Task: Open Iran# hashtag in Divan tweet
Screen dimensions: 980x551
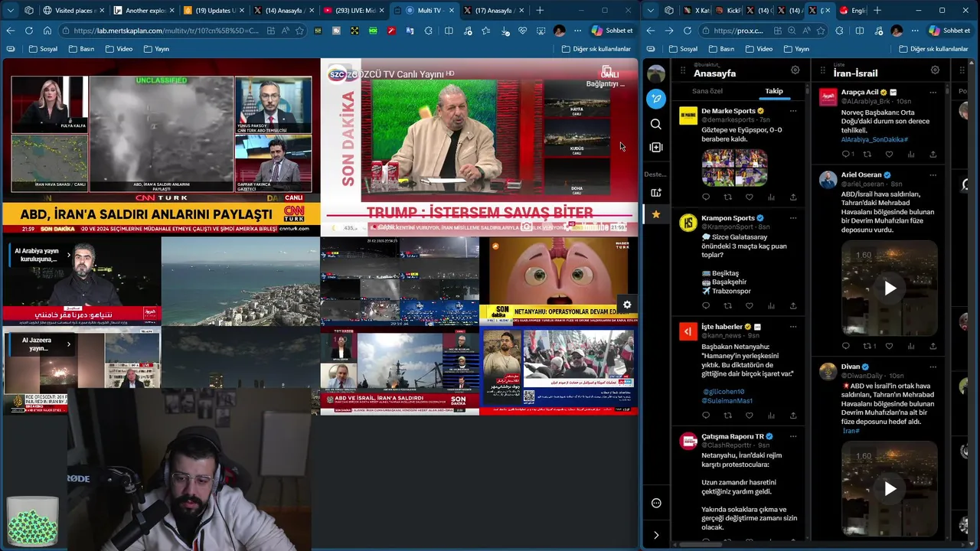Action: pos(851,431)
